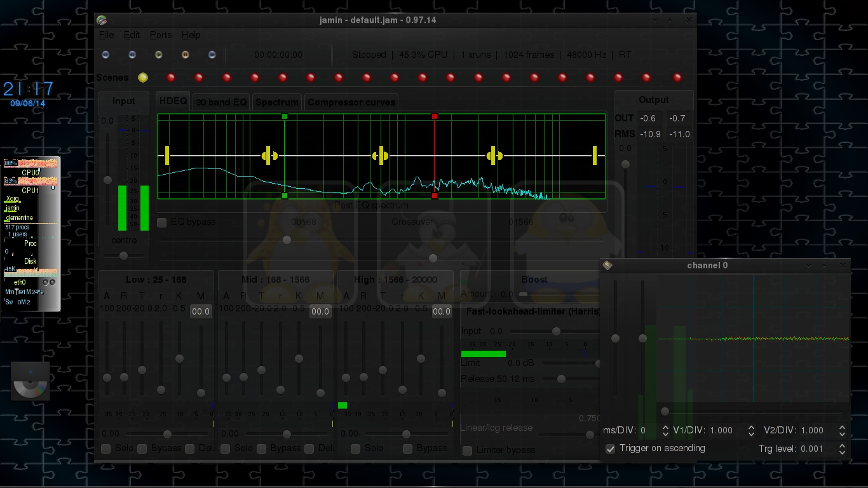Viewport: 868px width, 488px height.
Task: Click the low crossover slider under 00168
Action: pos(287,240)
